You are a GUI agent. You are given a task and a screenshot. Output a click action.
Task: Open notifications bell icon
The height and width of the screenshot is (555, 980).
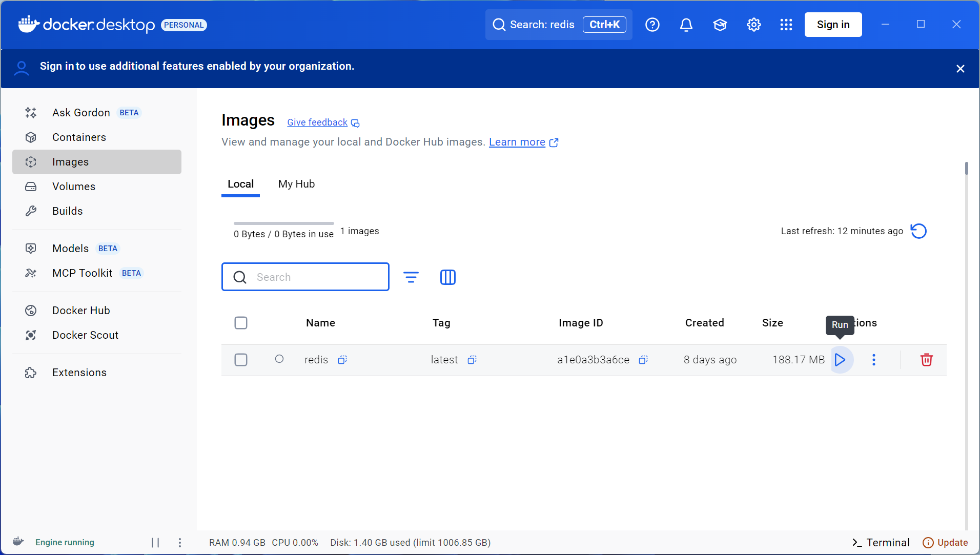(x=686, y=25)
